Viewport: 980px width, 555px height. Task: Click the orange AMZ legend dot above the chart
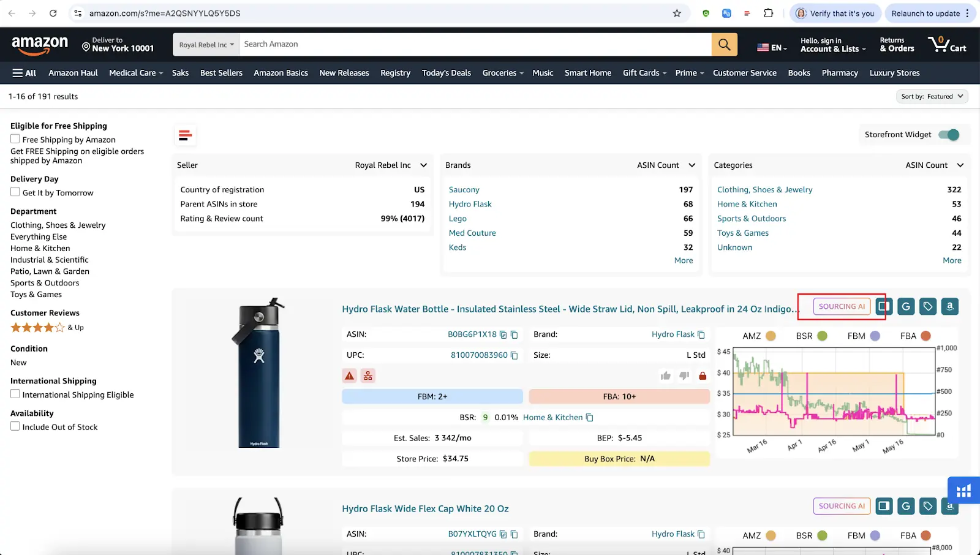click(x=770, y=336)
